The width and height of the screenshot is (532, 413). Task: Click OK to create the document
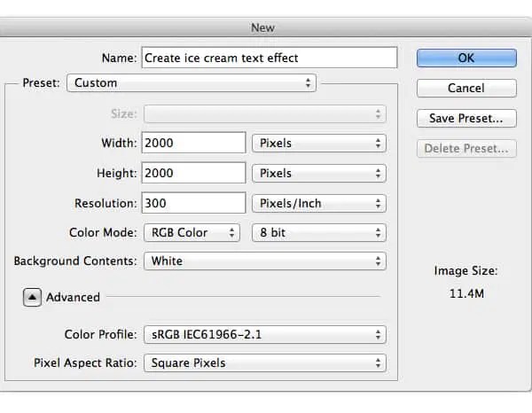coord(466,58)
